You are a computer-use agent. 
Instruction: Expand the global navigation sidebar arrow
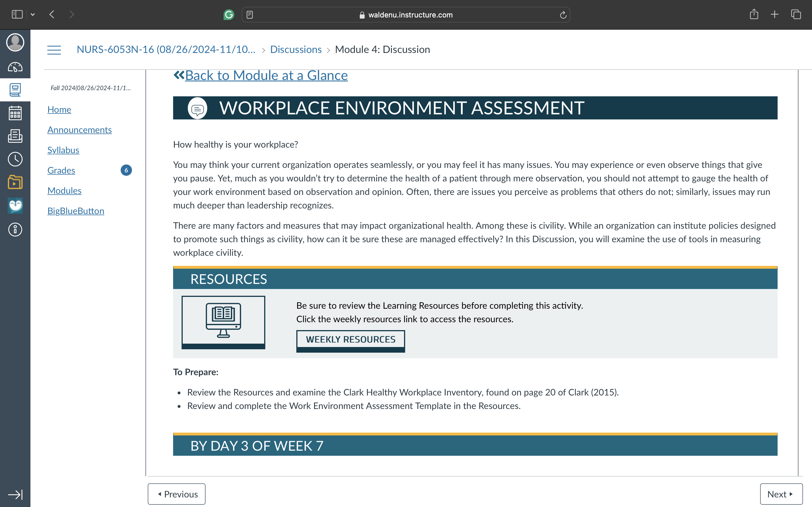point(15,494)
